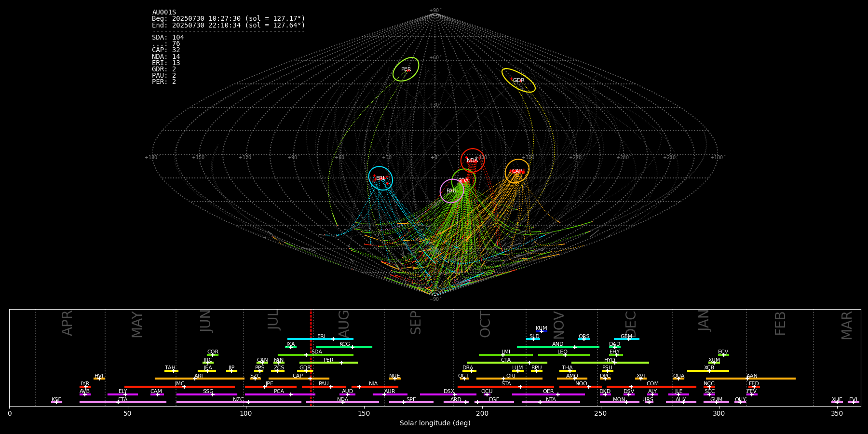Select the red NDA radiant circle
Screen dimensions: 868x434
point(473,161)
